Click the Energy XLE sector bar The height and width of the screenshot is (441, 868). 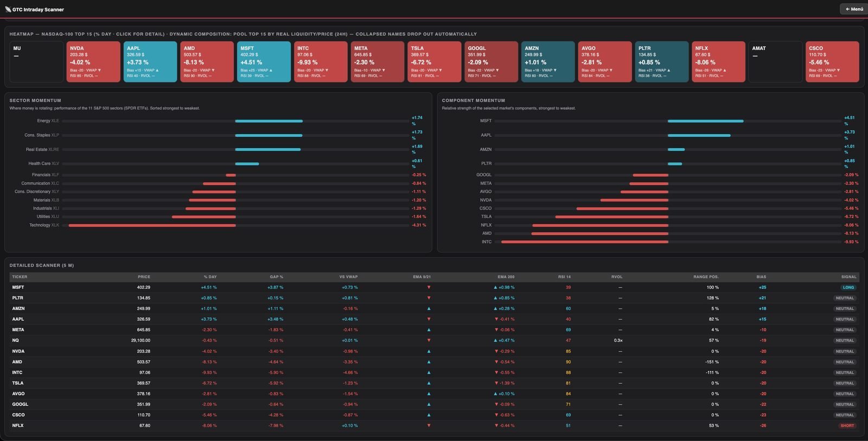point(269,121)
